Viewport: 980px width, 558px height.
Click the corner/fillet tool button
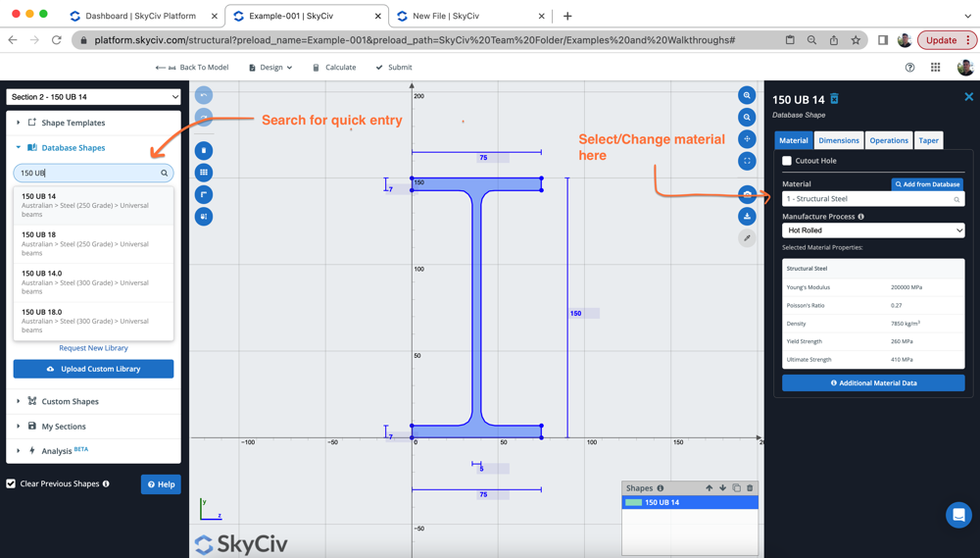204,194
